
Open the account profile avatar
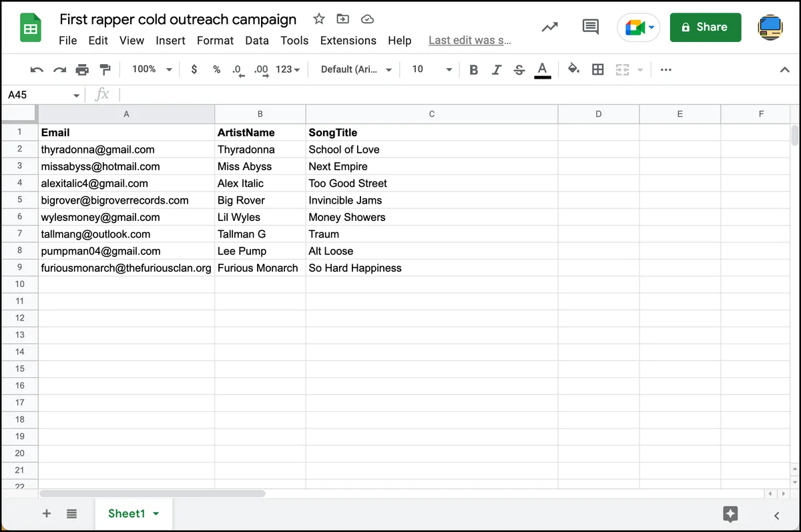pos(771,27)
